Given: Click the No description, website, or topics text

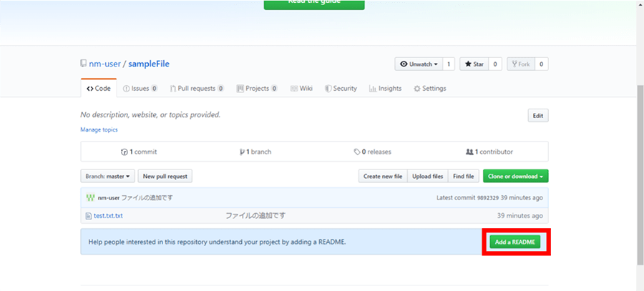Looking at the screenshot, I should (x=150, y=115).
